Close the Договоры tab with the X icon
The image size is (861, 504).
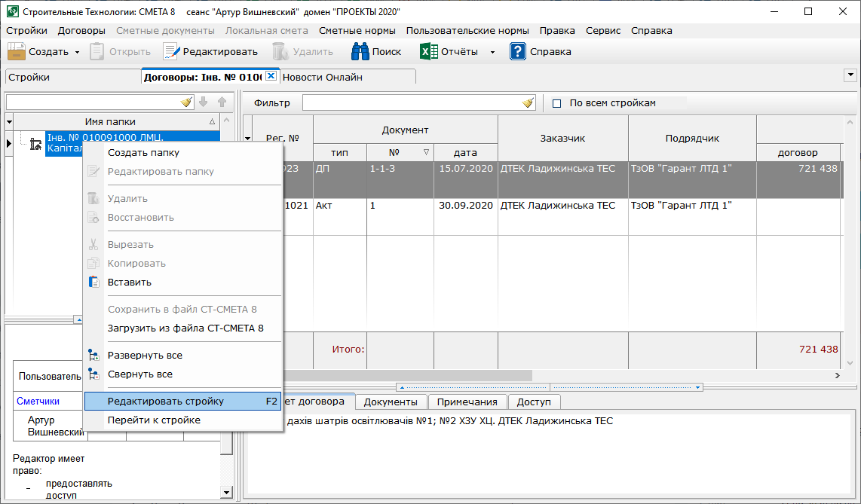(271, 76)
